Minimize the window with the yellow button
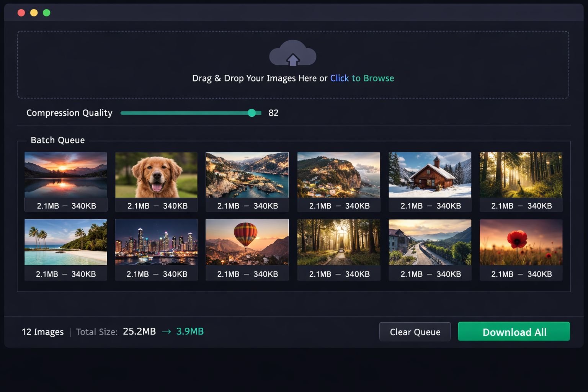 [x=34, y=13]
